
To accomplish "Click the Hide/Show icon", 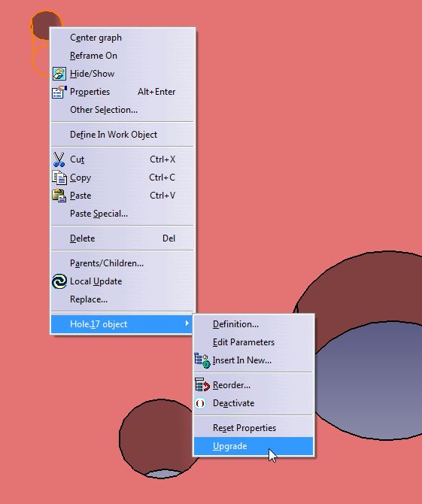I will pyautogui.click(x=59, y=74).
